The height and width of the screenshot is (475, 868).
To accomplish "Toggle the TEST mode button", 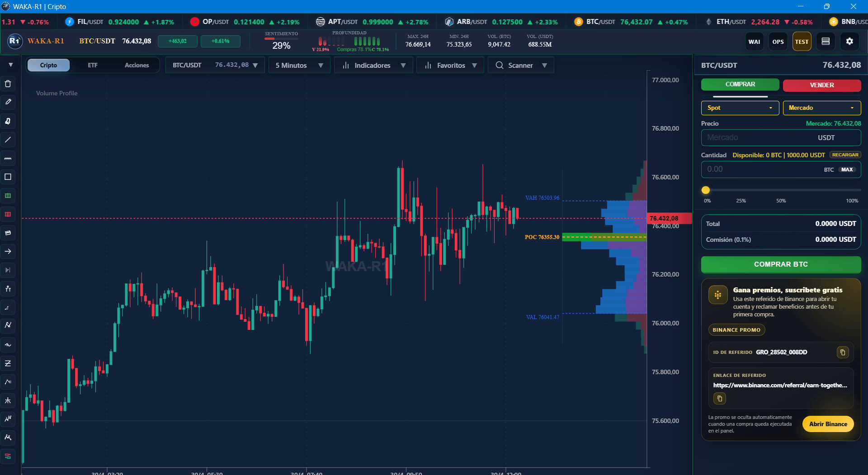I will [x=802, y=42].
